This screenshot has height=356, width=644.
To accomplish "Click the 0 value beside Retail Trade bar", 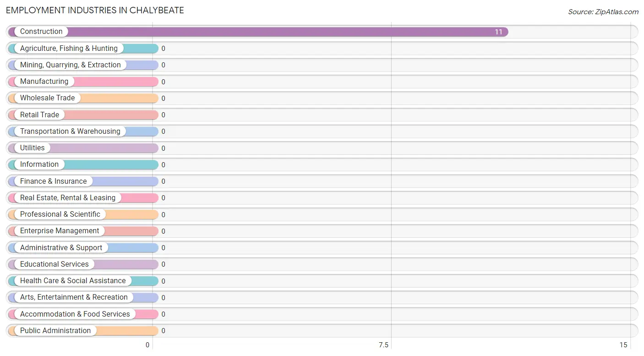I will (163, 115).
